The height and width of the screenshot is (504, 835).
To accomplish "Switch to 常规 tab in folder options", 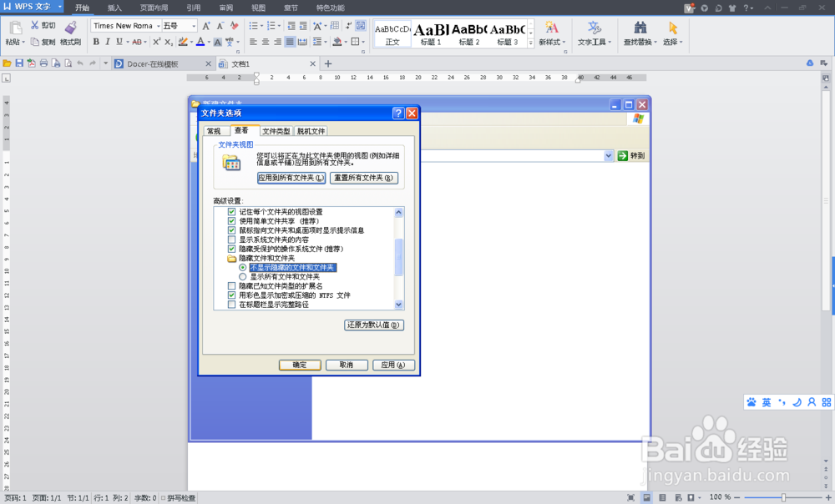I will [x=214, y=131].
